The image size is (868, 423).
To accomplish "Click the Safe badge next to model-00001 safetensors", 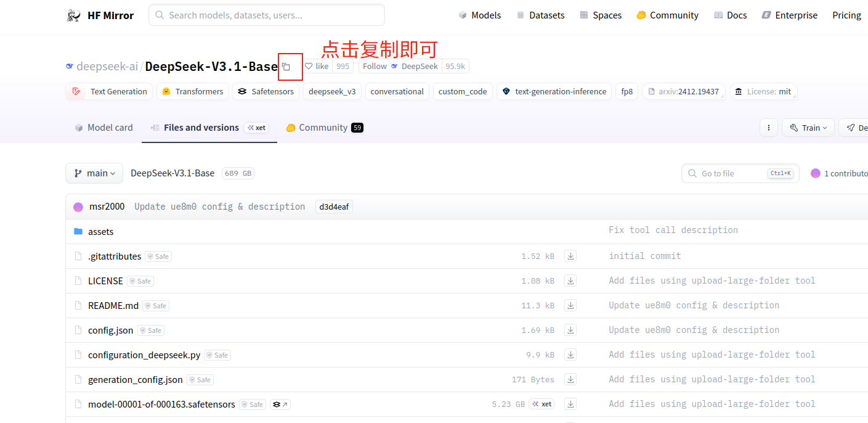I will [253, 405].
